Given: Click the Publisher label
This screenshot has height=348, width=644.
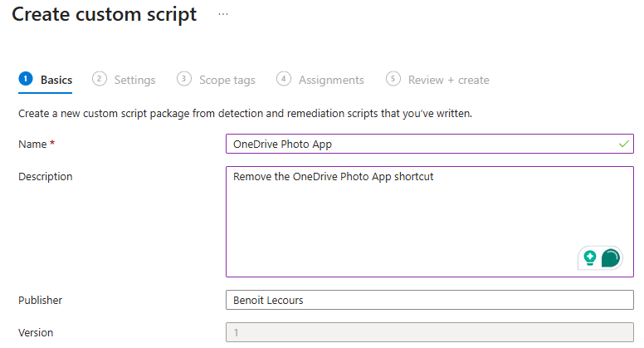Looking at the screenshot, I should tap(40, 301).
